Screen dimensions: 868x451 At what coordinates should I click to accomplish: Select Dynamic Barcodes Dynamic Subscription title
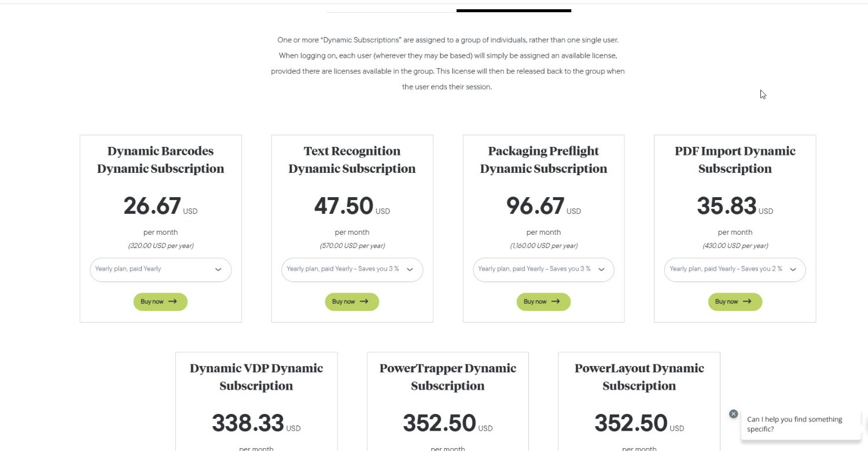pos(160,160)
